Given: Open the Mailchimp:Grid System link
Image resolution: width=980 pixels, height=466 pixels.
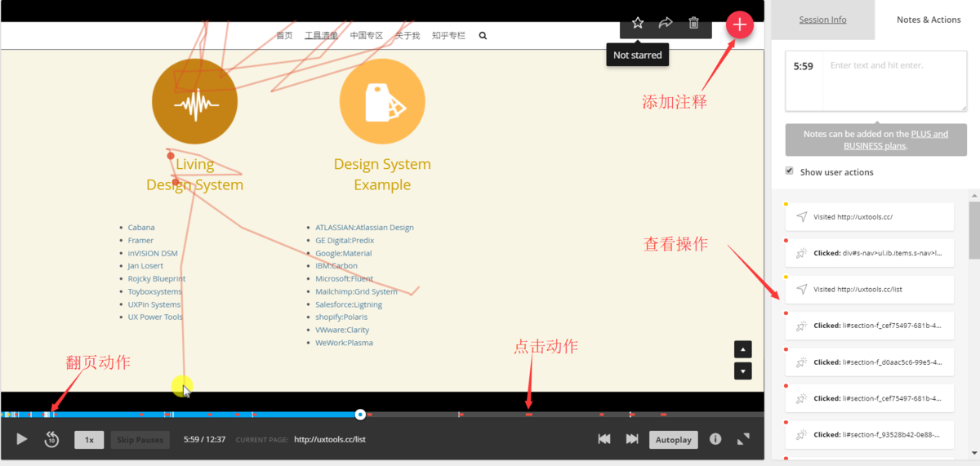Looking at the screenshot, I should (356, 291).
